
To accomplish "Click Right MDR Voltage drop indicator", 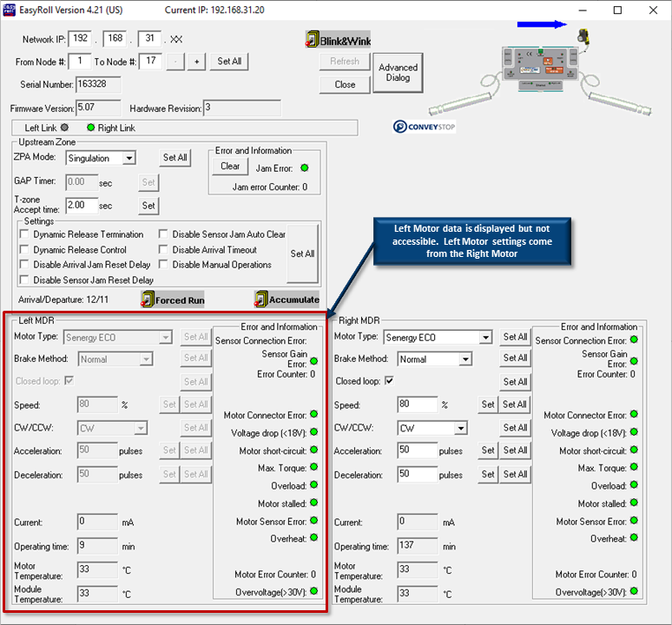I will 635,431.
